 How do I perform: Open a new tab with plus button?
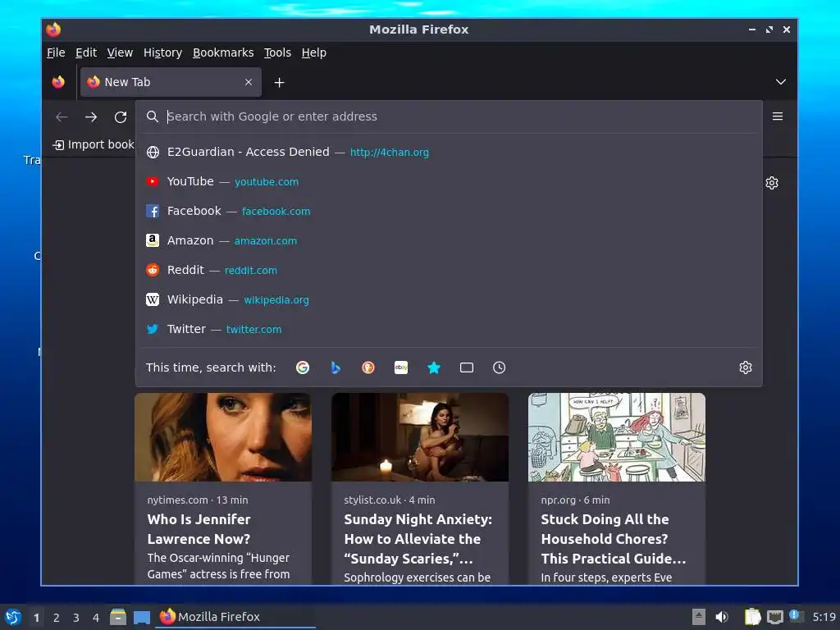pos(279,83)
